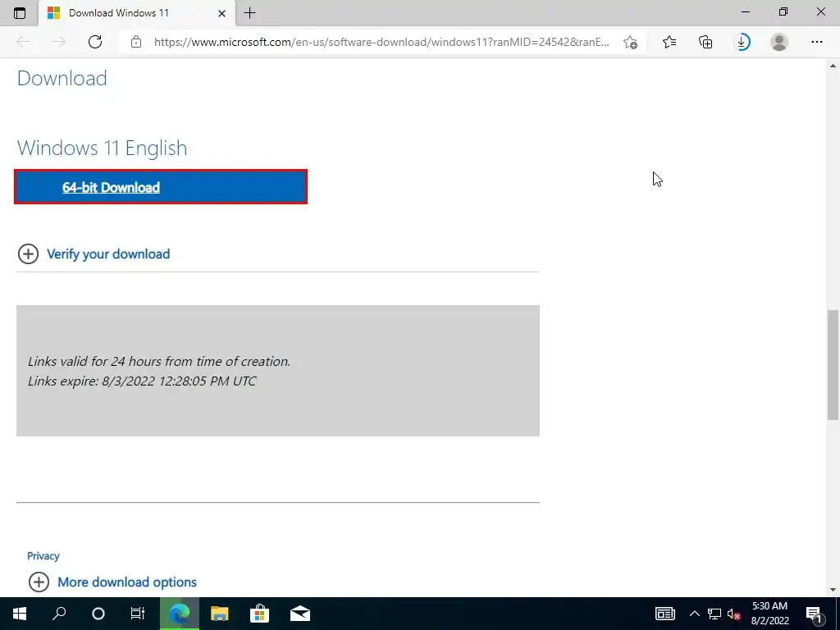Open the Favorites list icon
Viewport: 840px width, 630px height.
(669, 42)
